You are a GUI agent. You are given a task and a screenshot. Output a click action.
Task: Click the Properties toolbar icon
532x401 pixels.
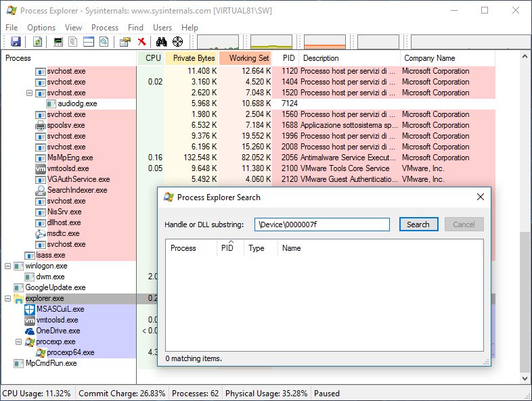125,42
